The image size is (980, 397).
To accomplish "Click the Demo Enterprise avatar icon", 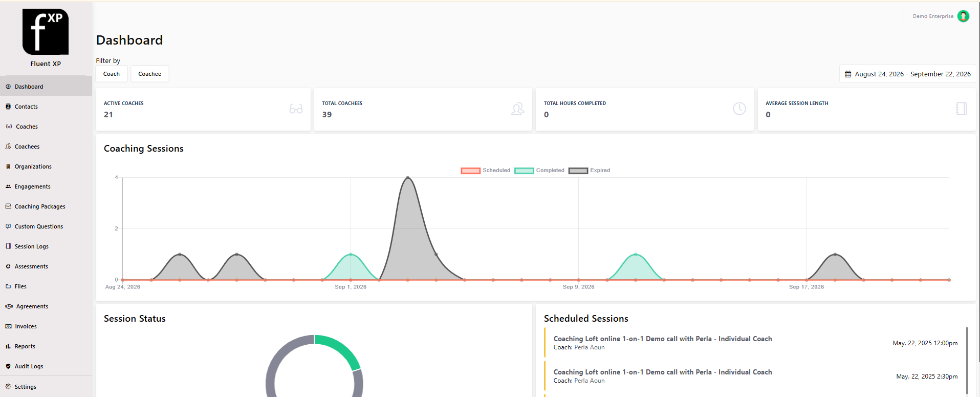I will [x=963, y=16].
